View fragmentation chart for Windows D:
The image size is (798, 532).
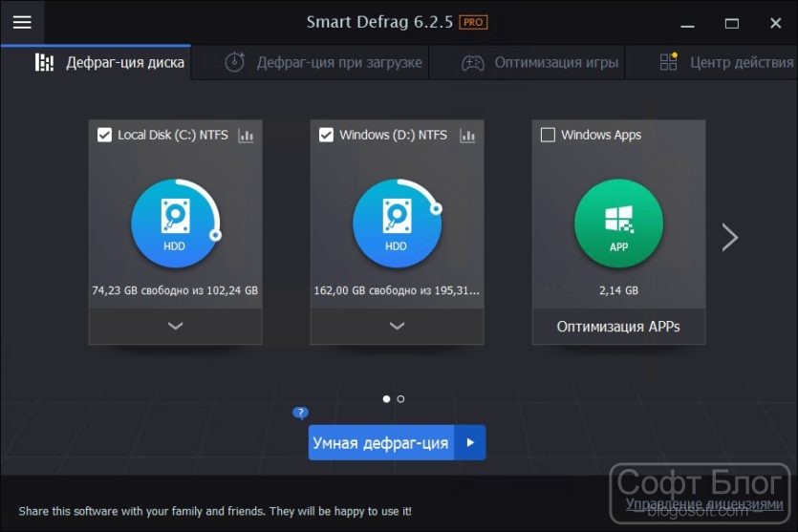[x=467, y=136]
